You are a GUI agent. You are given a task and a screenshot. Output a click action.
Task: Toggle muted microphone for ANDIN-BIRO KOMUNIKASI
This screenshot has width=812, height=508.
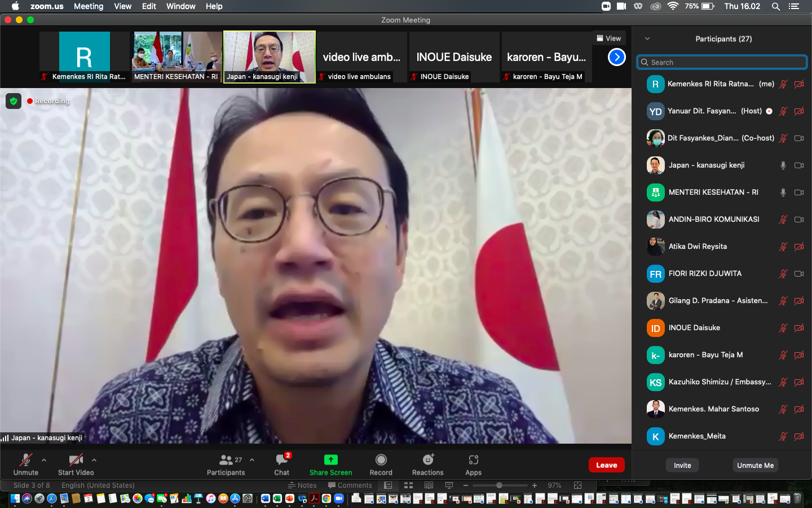click(x=783, y=220)
